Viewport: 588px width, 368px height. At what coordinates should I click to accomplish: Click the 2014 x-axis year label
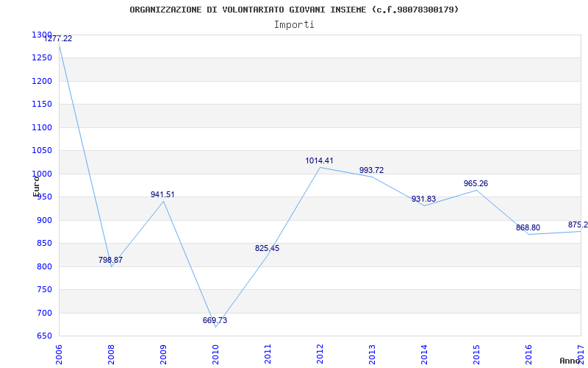click(x=424, y=355)
